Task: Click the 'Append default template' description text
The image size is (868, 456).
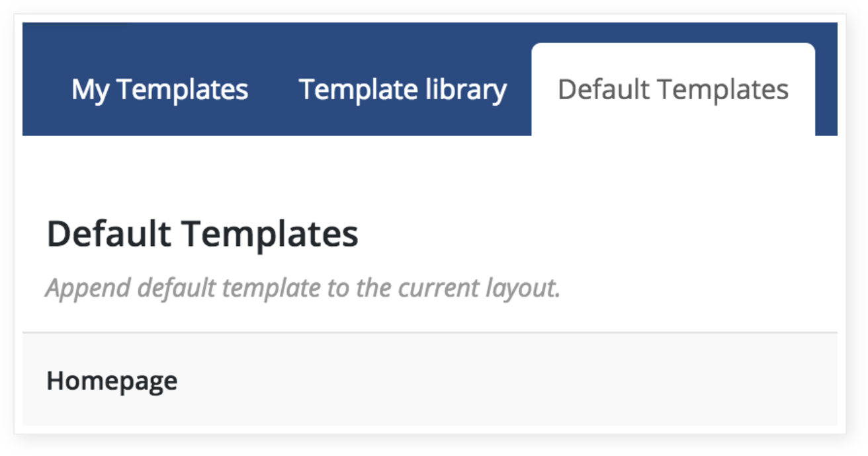Action: [x=303, y=288]
